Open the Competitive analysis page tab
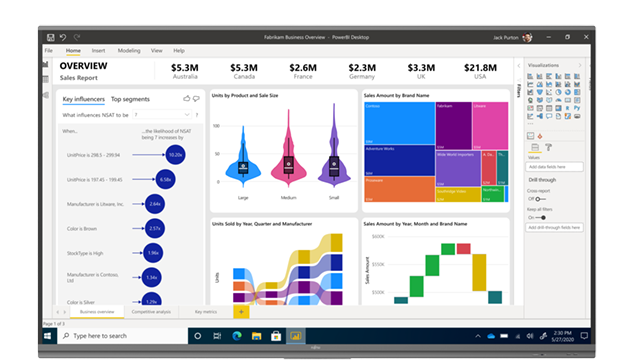640x360 pixels. (151, 312)
